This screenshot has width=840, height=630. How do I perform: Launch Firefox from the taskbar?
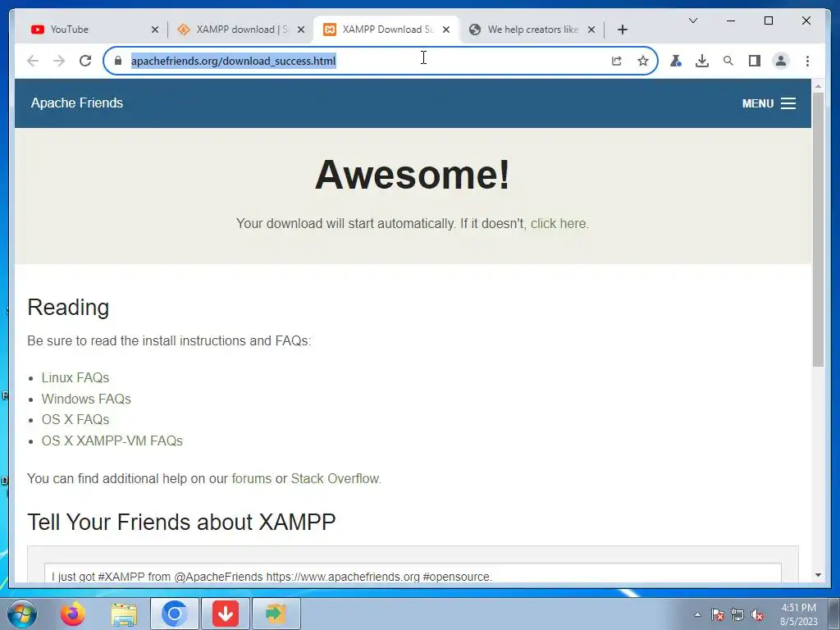coord(73,614)
